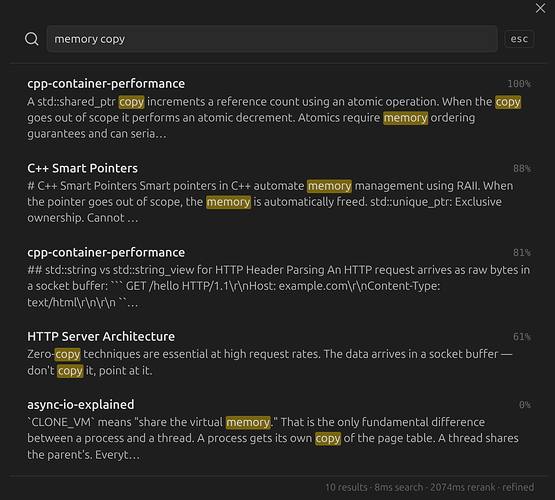This screenshot has width=555, height=500.
Task: Click the CLONE_VM snippet text
Action: 273,438
